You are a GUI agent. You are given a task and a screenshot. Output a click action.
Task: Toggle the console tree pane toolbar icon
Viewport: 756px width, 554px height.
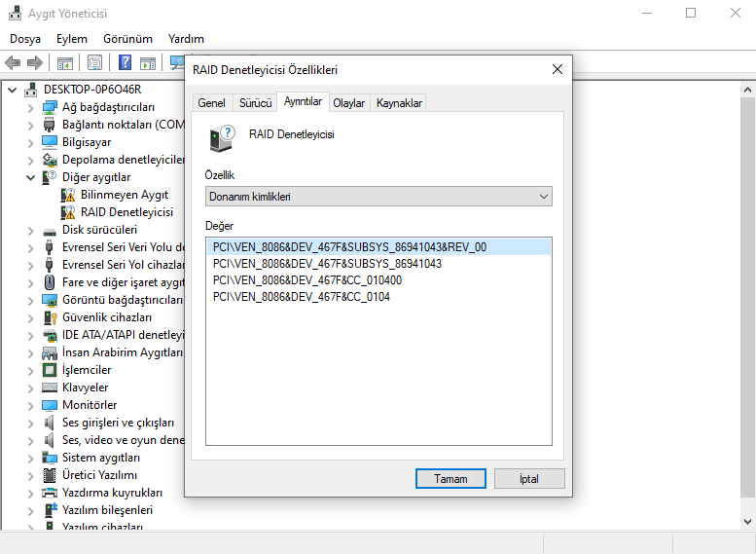[x=64, y=63]
